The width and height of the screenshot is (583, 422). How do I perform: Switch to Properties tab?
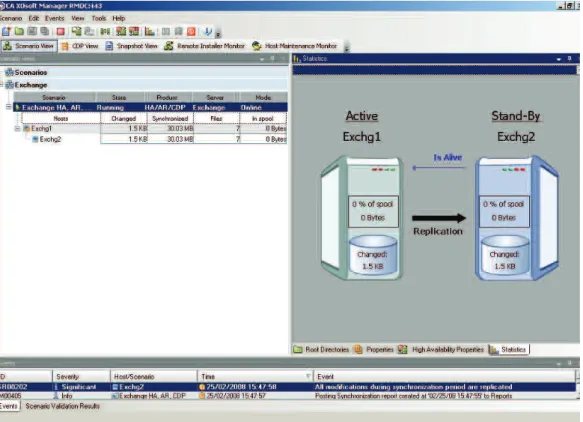click(x=374, y=349)
